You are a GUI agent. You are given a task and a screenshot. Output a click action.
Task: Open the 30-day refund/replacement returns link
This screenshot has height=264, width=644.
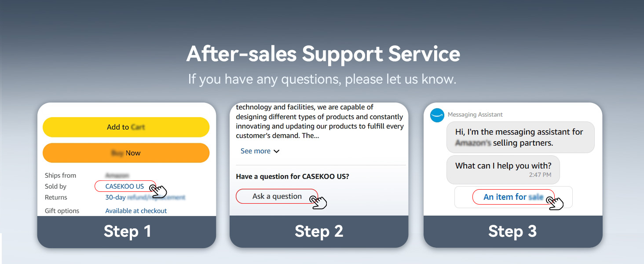pos(145,198)
